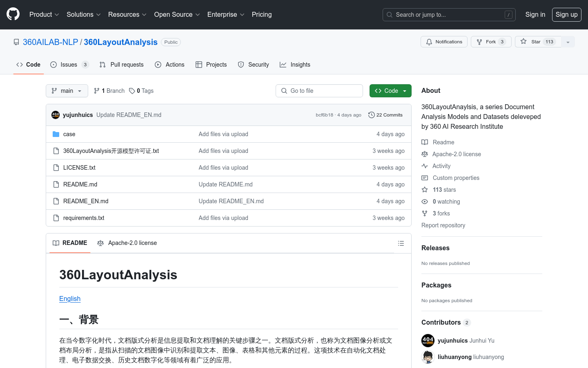588x368 pixels.
Task: Open the bcf6b18 commit hash
Action: (324, 115)
